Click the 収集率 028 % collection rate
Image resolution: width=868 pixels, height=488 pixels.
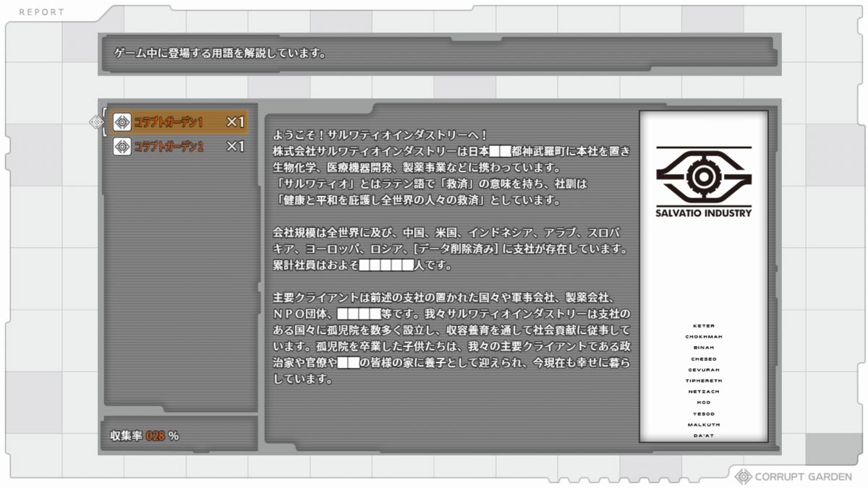(144, 435)
